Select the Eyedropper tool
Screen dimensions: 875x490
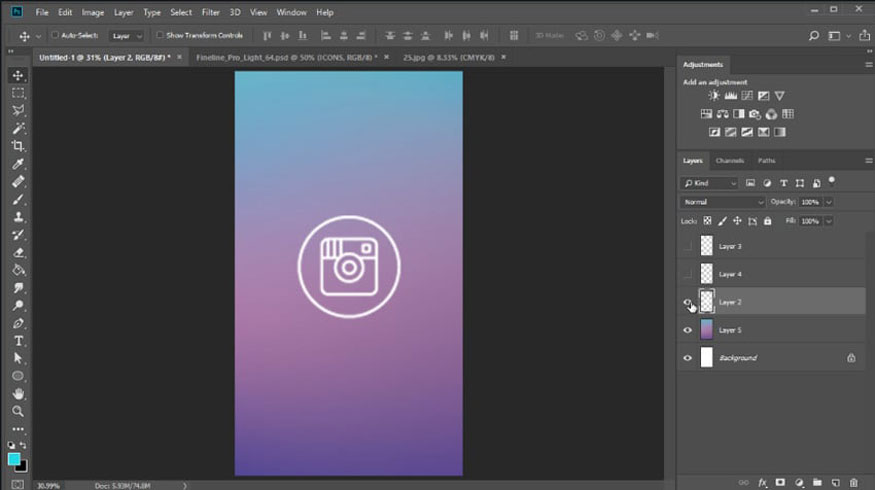coord(18,164)
